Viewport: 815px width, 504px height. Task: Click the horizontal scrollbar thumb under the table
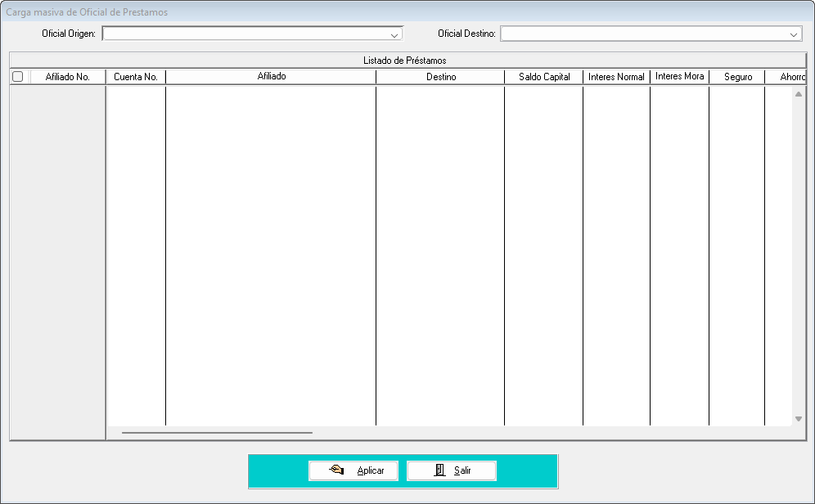[217, 433]
